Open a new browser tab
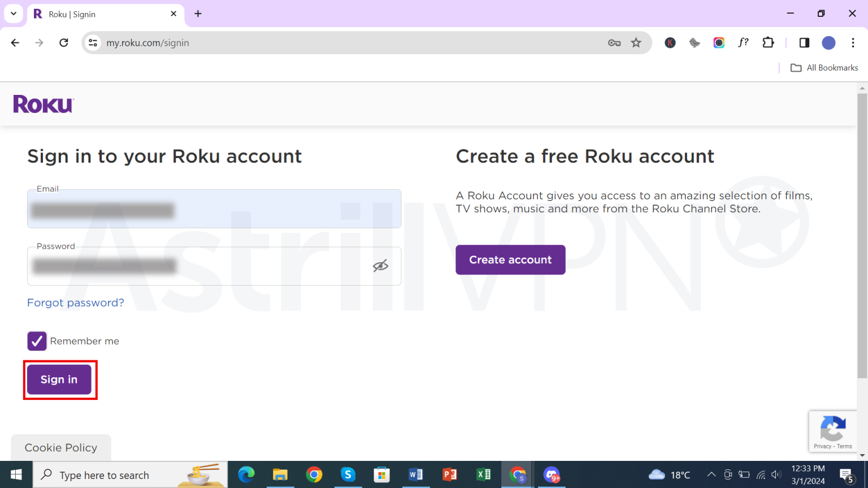Viewport: 868px width, 488px height. 198,14
